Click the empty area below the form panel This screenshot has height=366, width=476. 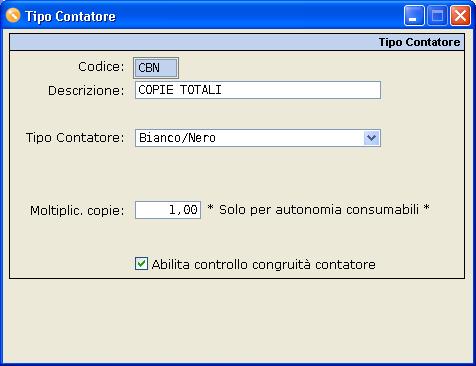tap(237, 320)
